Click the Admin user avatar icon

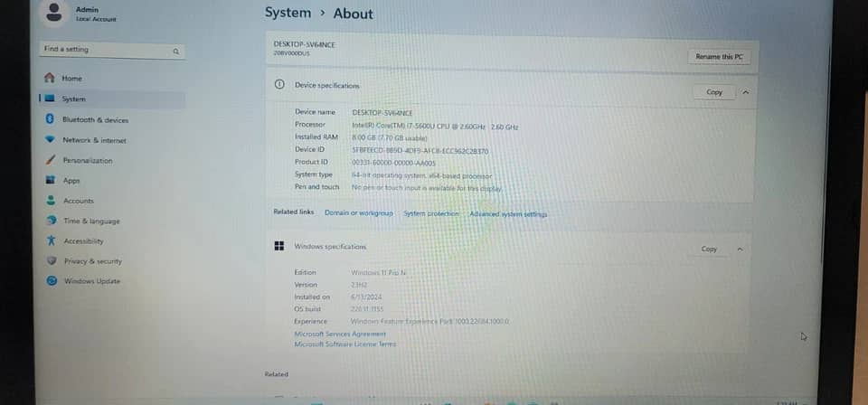(x=54, y=12)
